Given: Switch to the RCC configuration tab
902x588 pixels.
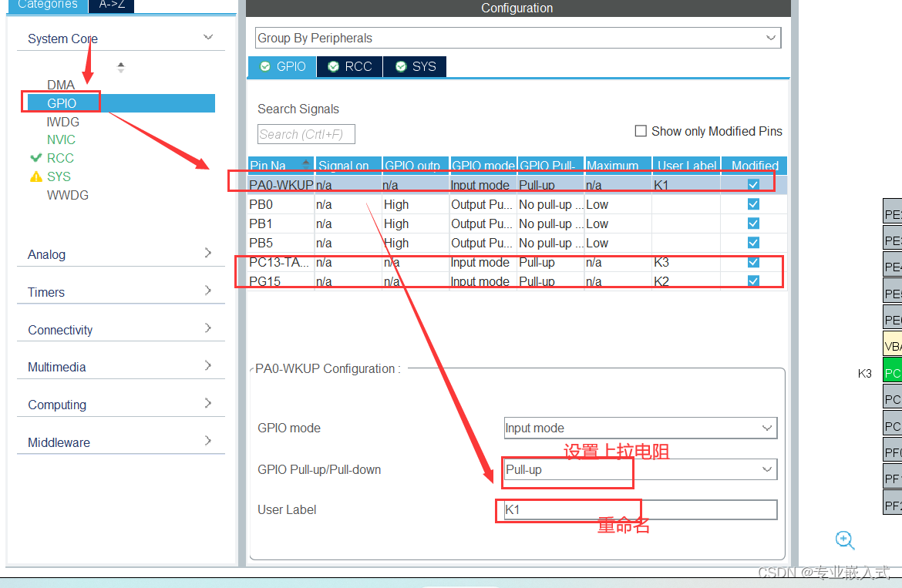Looking at the screenshot, I should tap(349, 67).
